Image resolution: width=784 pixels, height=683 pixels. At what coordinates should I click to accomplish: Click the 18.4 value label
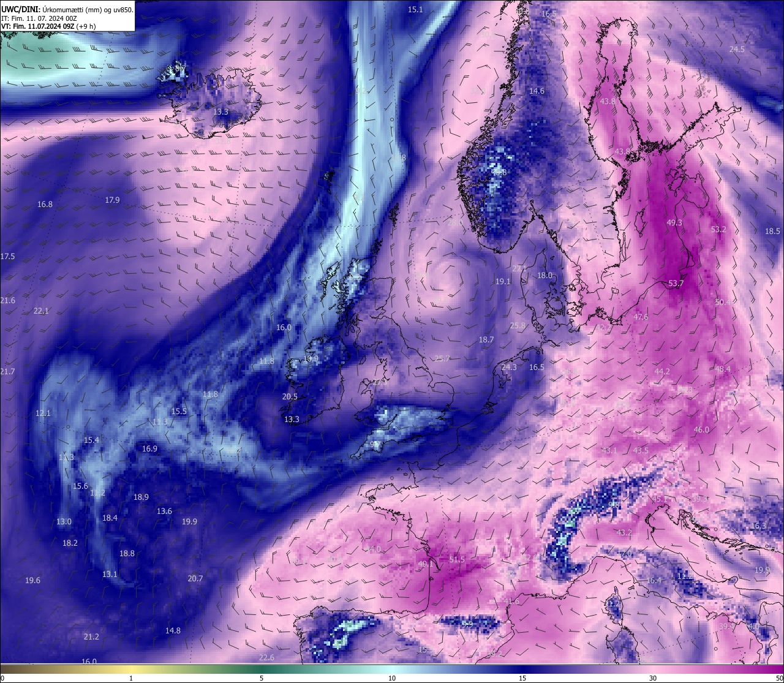tap(110, 518)
